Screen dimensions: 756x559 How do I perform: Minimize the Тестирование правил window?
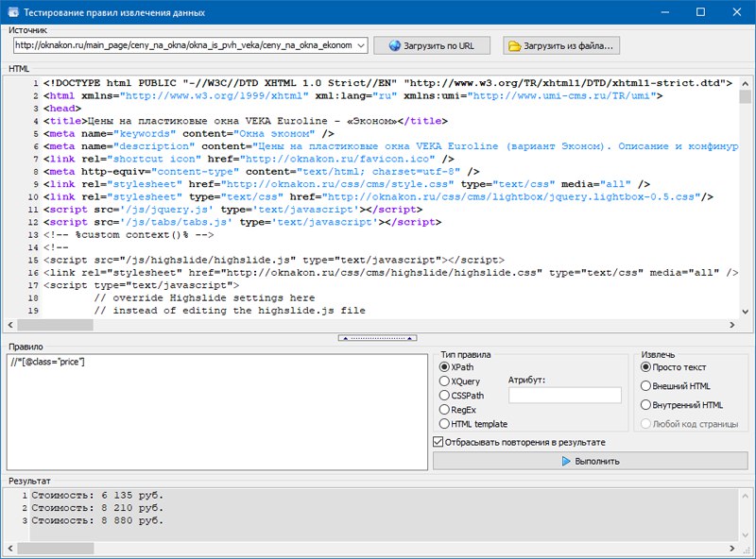[x=665, y=12]
